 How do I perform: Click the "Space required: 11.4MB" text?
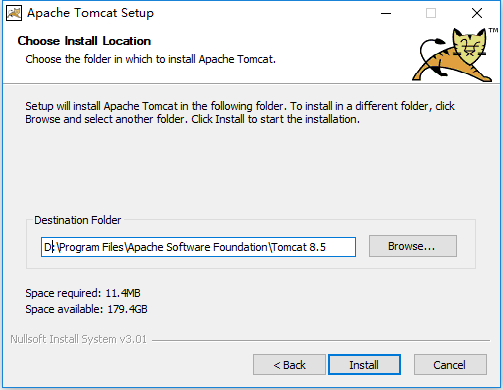(x=83, y=293)
